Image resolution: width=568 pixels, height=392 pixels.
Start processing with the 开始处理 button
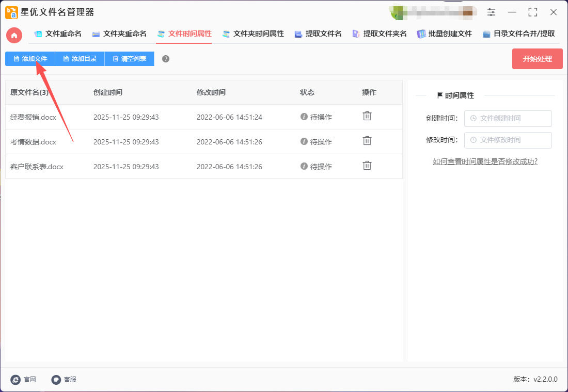click(537, 59)
